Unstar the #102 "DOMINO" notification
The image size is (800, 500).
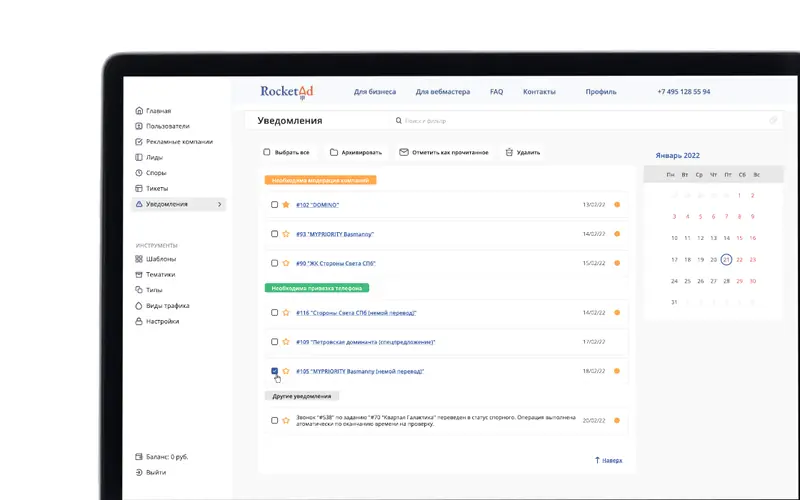(x=286, y=205)
